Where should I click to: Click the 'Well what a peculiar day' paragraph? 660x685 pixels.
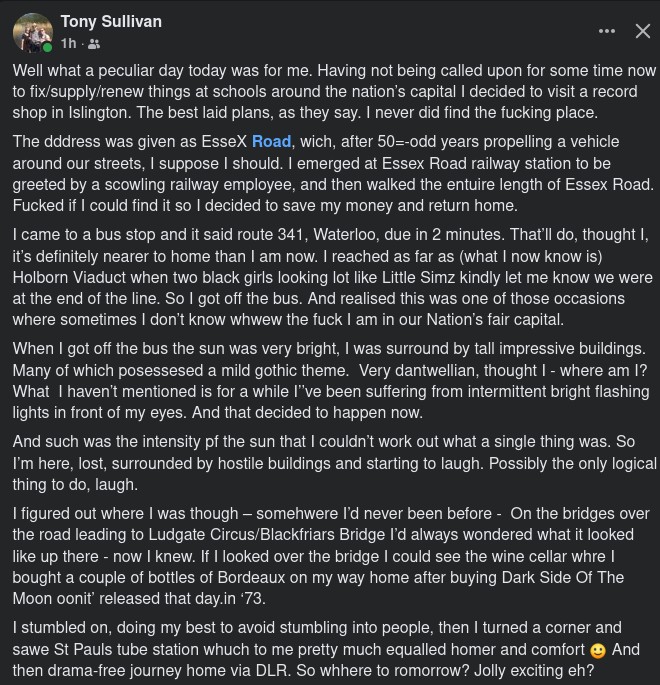(x=334, y=91)
